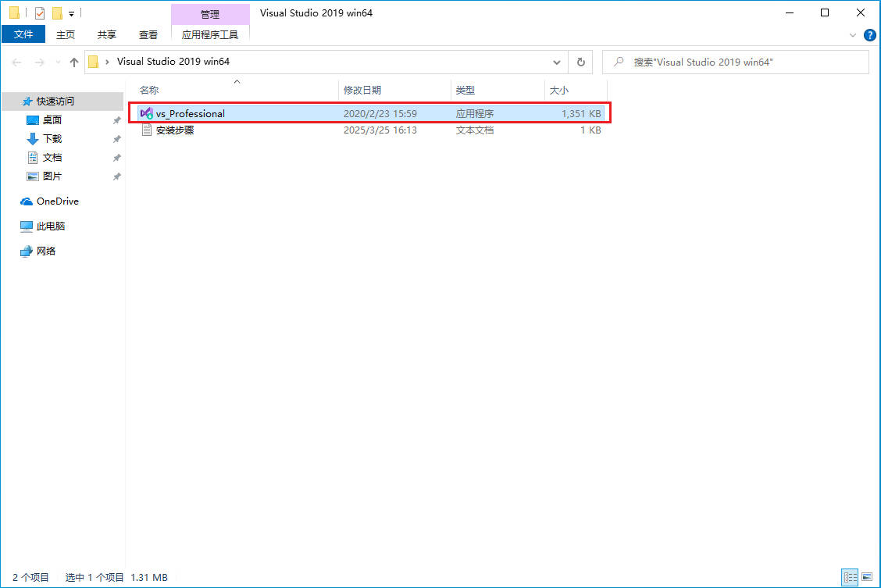Go forward with the forward arrow
Viewport: 881px width, 588px height.
(x=39, y=62)
